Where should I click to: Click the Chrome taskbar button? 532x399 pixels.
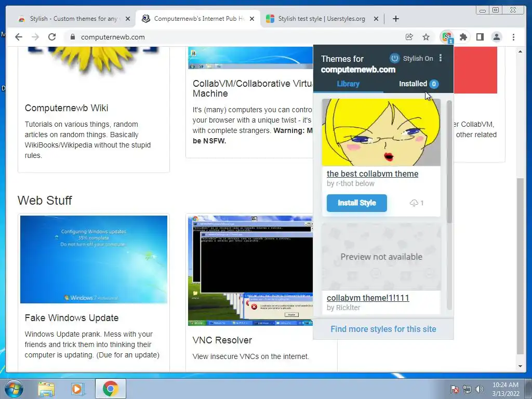111,389
